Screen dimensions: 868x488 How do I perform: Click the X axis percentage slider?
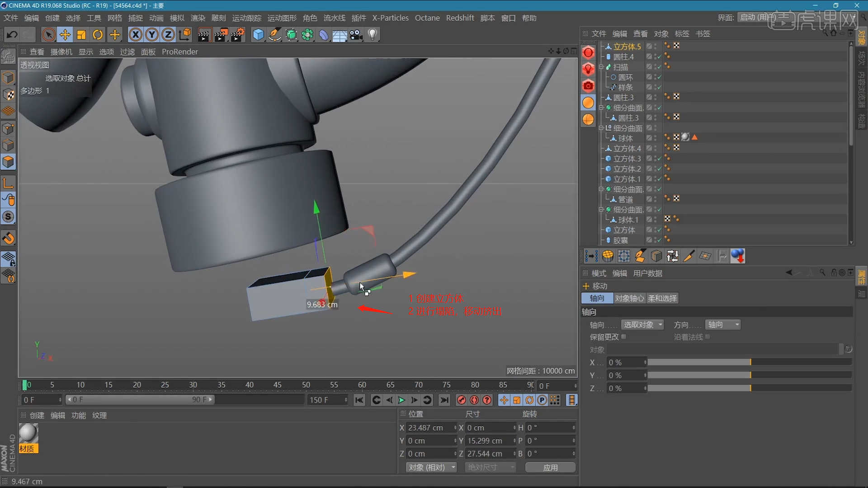750,362
